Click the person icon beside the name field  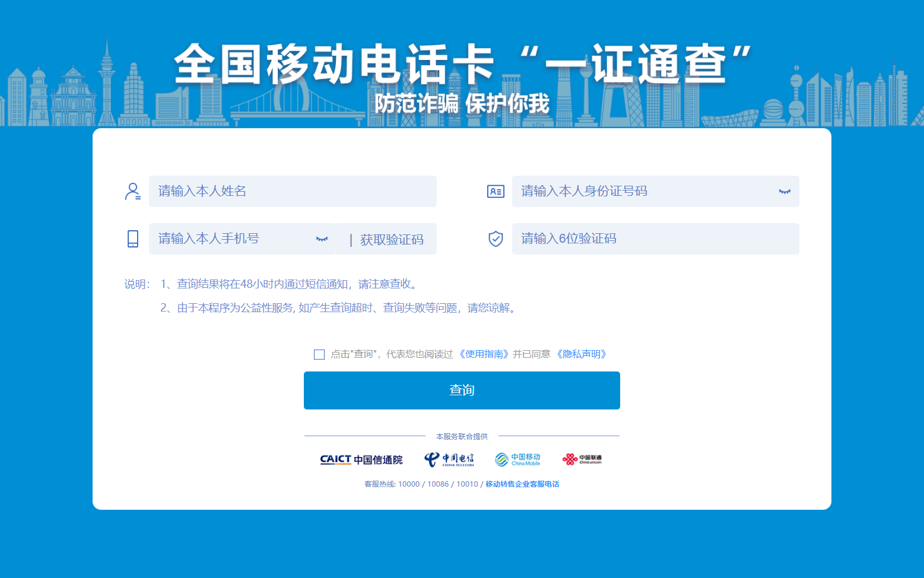click(133, 191)
